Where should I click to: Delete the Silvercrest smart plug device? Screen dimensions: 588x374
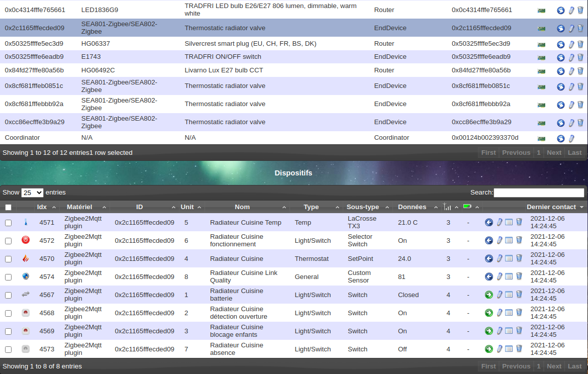click(x=580, y=44)
